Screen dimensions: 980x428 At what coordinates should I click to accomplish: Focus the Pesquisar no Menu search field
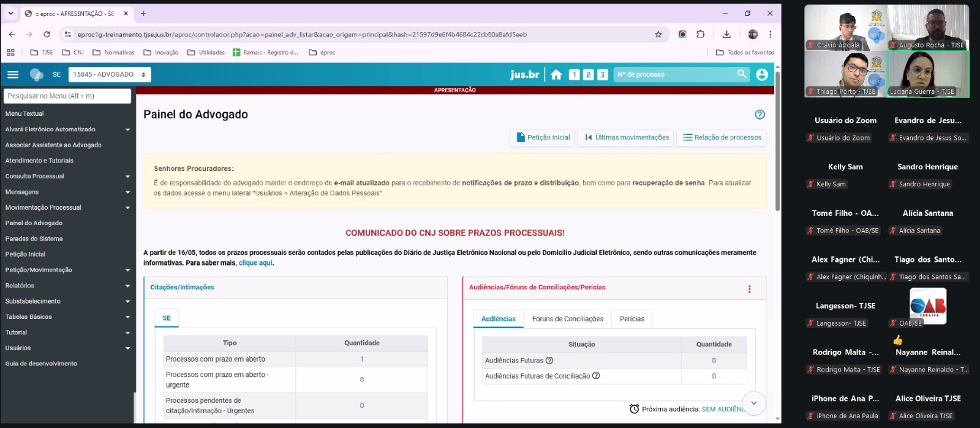[x=67, y=96]
